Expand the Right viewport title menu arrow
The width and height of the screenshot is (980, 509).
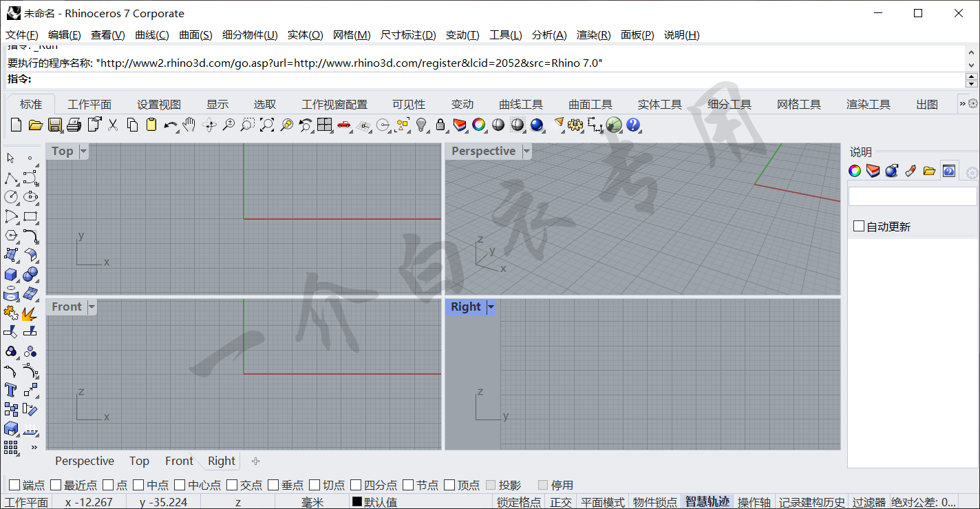491,307
